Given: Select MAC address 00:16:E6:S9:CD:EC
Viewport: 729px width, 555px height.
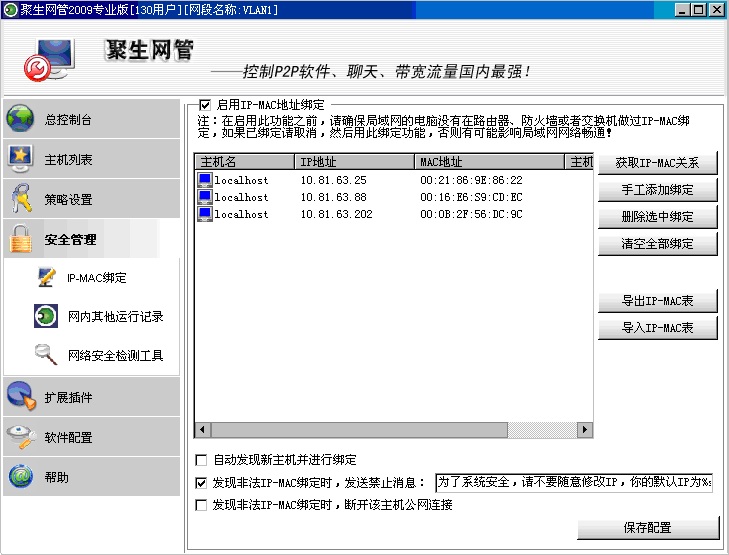Looking at the screenshot, I should coord(471,197).
